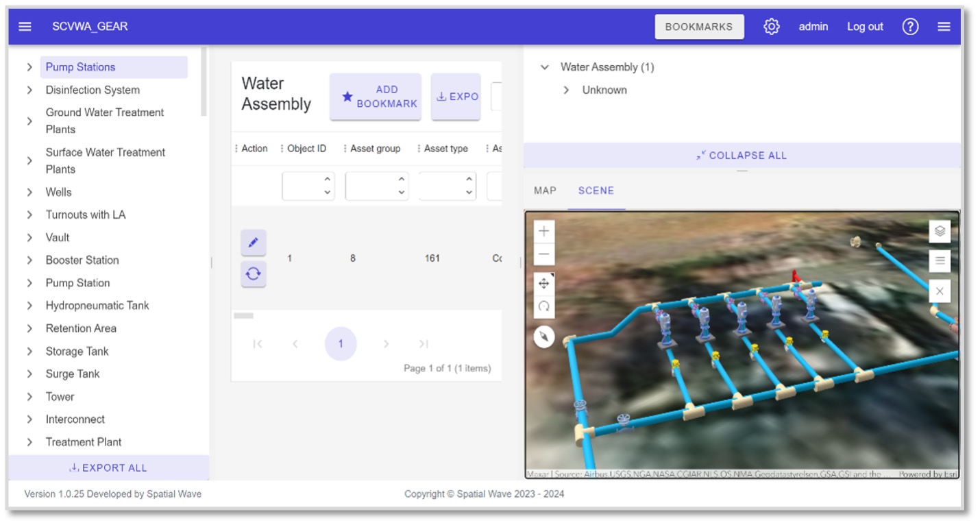Click the refresh icon under the edit pencil
Image resolution: width=980 pixels, height=525 pixels.
[254, 272]
